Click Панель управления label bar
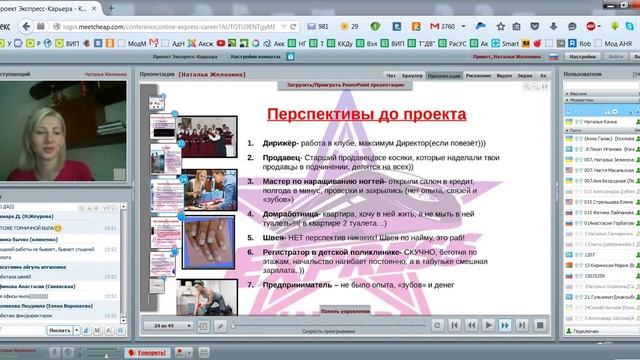 tap(345, 311)
